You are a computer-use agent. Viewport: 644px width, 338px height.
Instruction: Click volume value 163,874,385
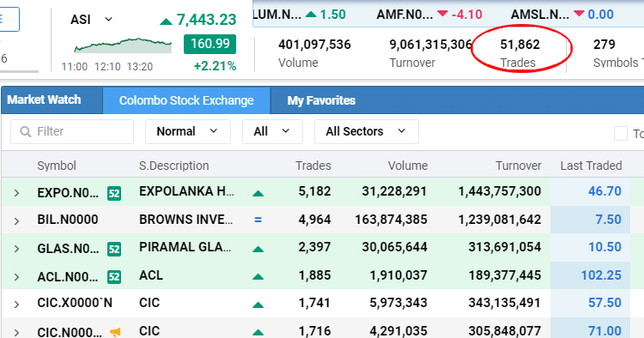pos(391,220)
